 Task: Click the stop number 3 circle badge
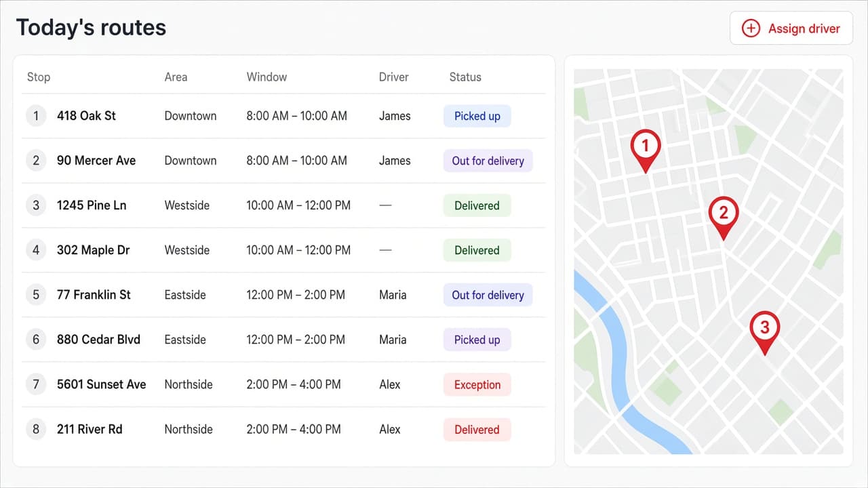click(36, 205)
